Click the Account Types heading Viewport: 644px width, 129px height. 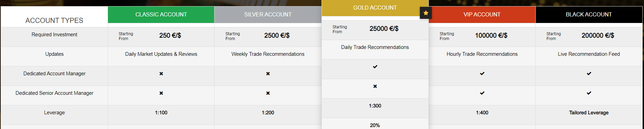[54, 21]
